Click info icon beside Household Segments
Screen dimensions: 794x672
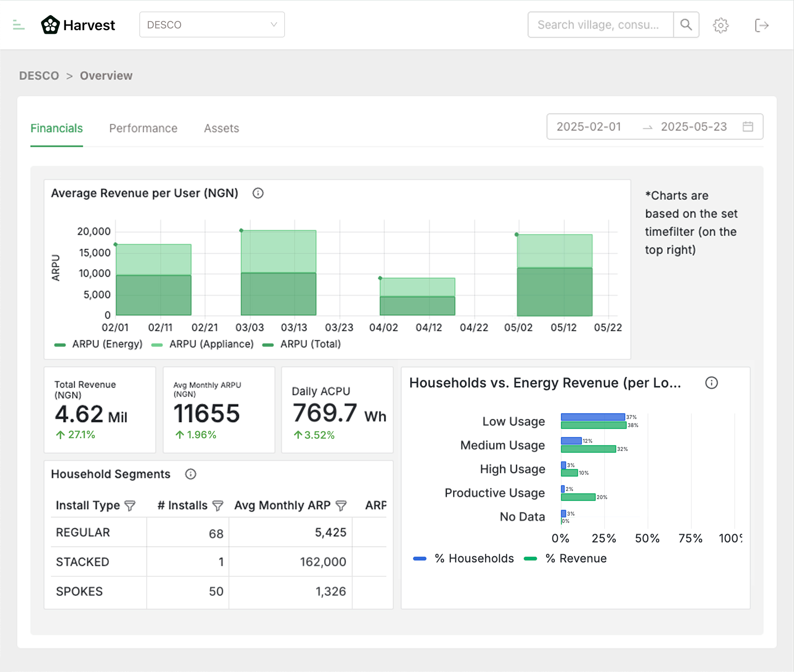tap(191, 474)
